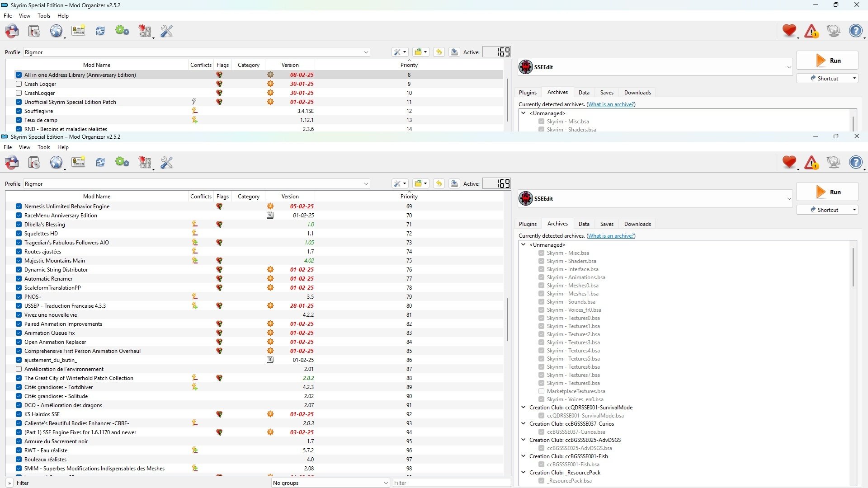Uncheck KS Hairdos SSE mod
Image resolution: width=868 pixels, height=488 pixels.
19,414
